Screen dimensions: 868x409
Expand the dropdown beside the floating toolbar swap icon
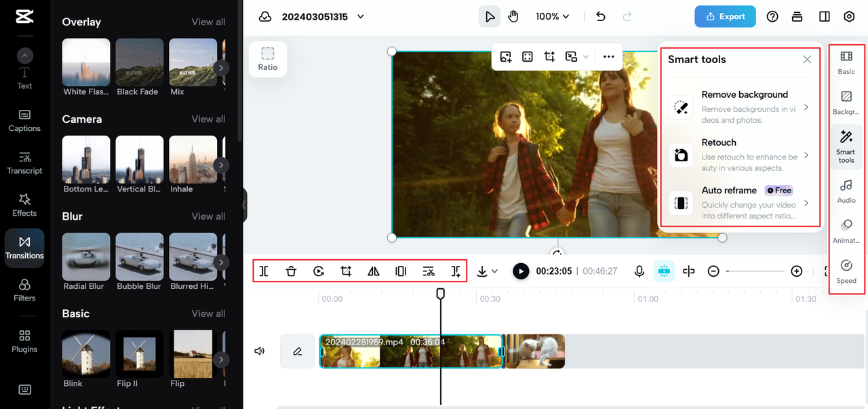(586, 57)
